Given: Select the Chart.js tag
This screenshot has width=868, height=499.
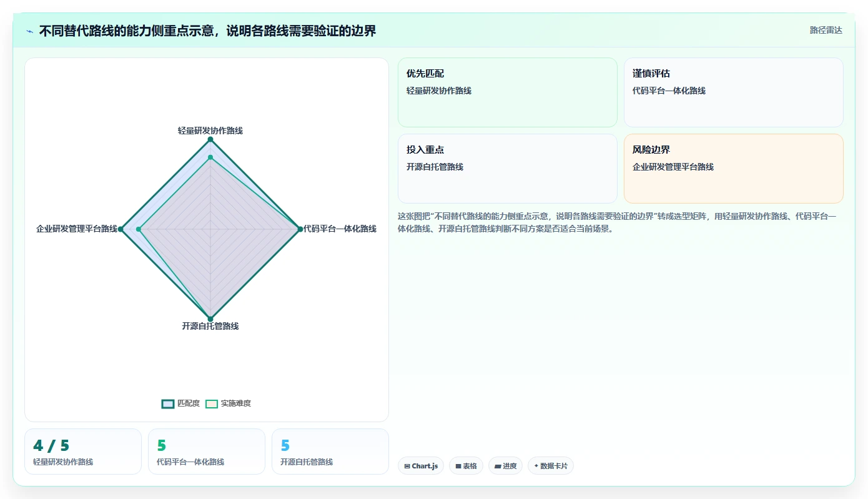Looking at the screenshot, I should [x=420, y=466].
